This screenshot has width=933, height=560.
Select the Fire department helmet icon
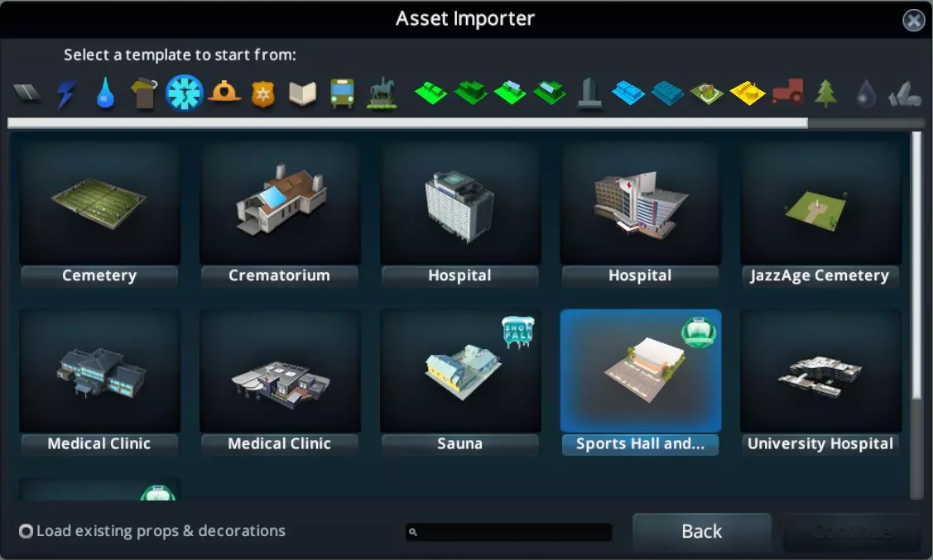[224, 92]
